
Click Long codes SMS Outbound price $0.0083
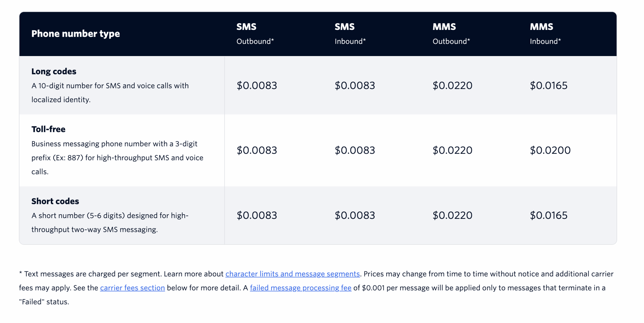[x=257, y=86]
